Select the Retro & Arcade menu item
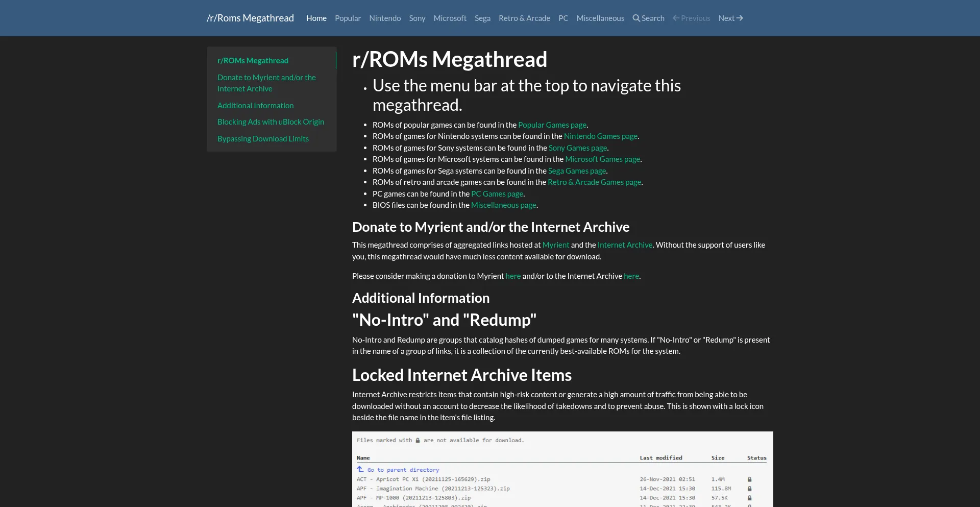The height and width of the screenshot is (507, 980). pos(524,18)
